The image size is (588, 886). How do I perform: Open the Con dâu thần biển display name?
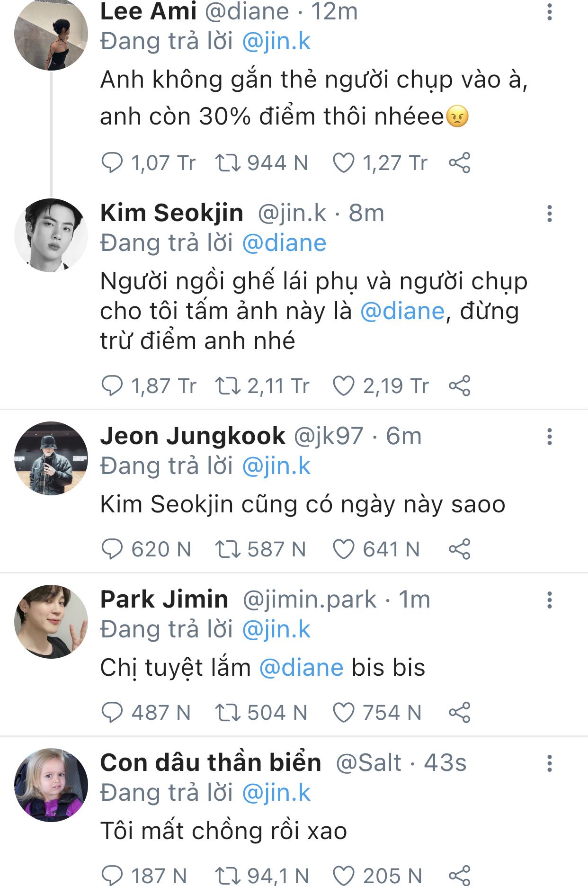pyautogui.click(x=211, y=762)
